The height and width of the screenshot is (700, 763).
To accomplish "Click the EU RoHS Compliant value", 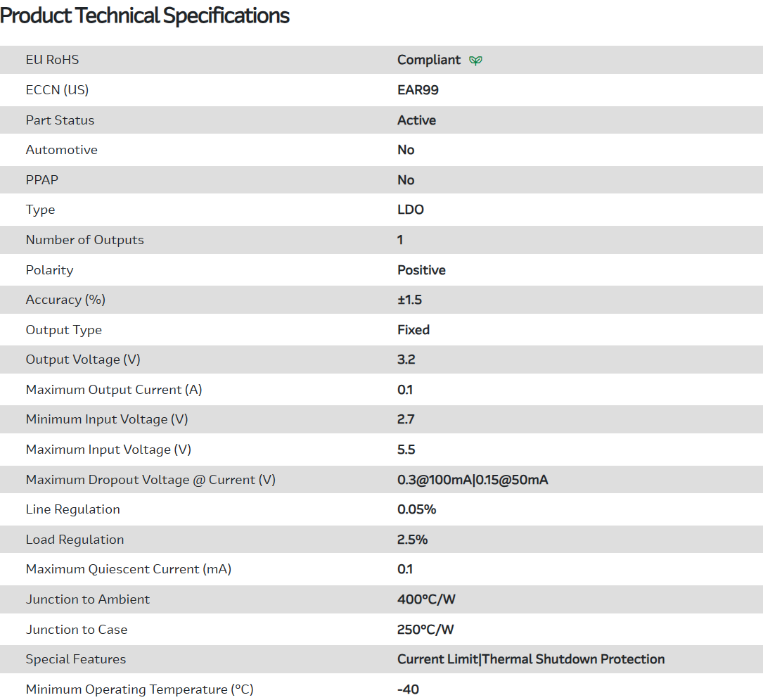I will coord(429,60).
